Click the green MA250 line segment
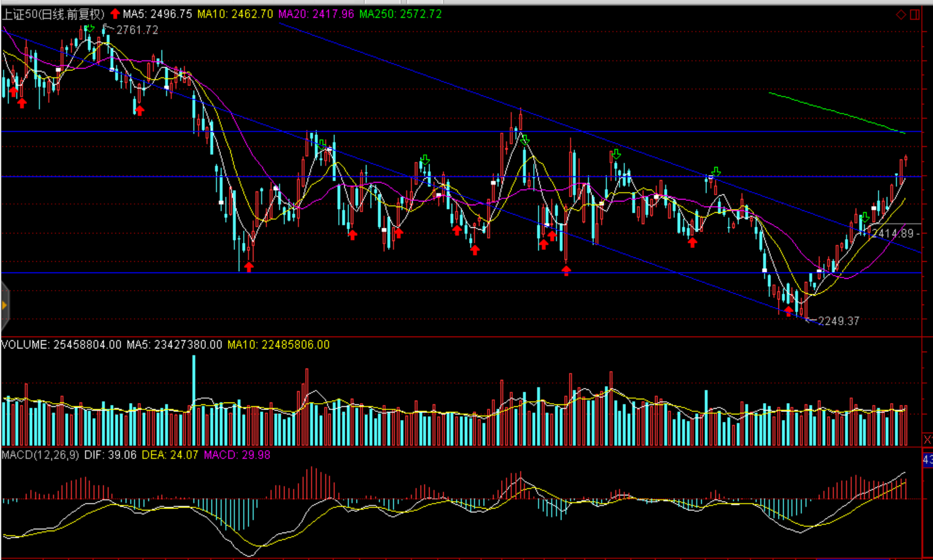 [x=835, y=112]
